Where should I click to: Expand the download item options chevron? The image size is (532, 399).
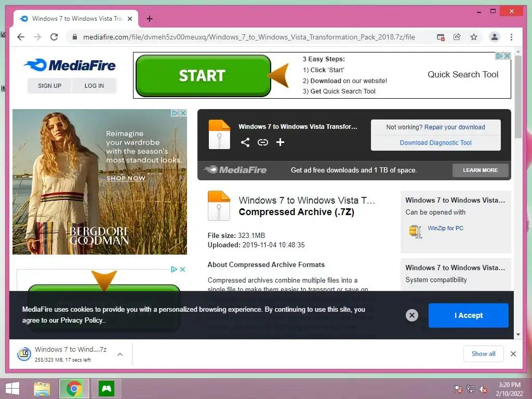[120, 354]
